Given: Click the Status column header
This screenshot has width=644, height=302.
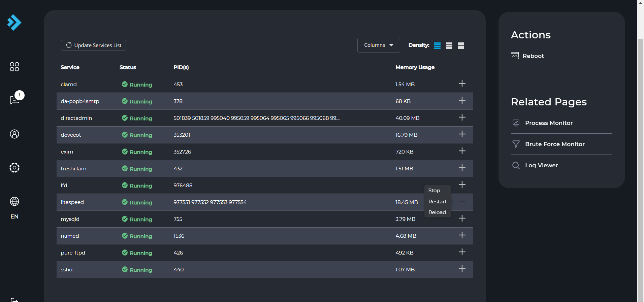Looking at the screenshot, I should tap(128, 67).
